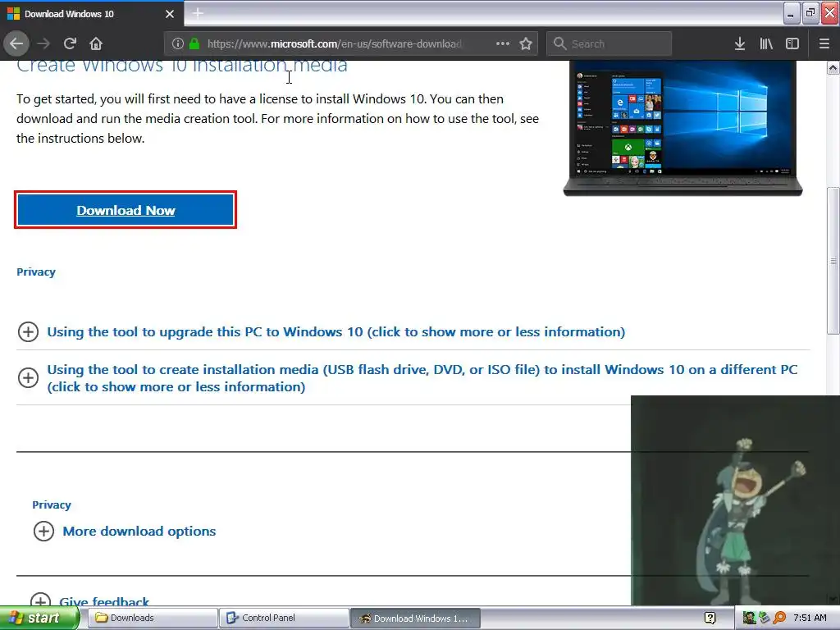The width and height of the screenshot is (840, 630).
Task: Open the browser home page
Action: (96, 44)
